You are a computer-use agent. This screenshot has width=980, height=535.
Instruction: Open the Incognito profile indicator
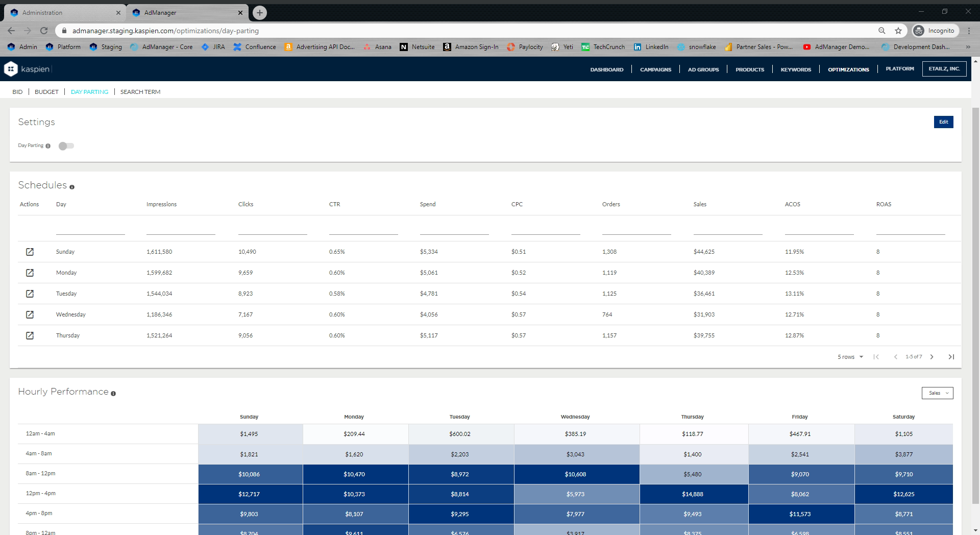[x=934, y=31]
